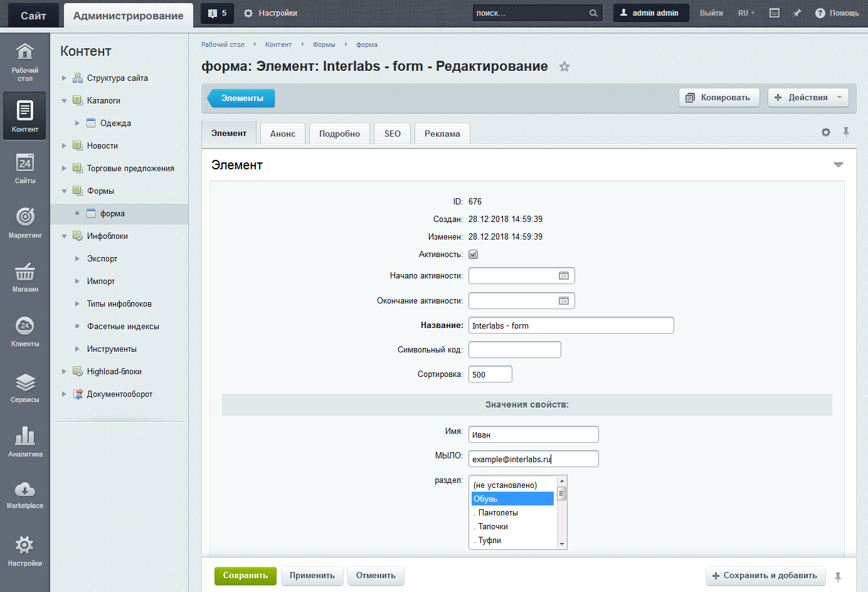Screen dimensions: 868x592
Task: Open the Контент sidebar section
Action: click(x=25, y=115)
